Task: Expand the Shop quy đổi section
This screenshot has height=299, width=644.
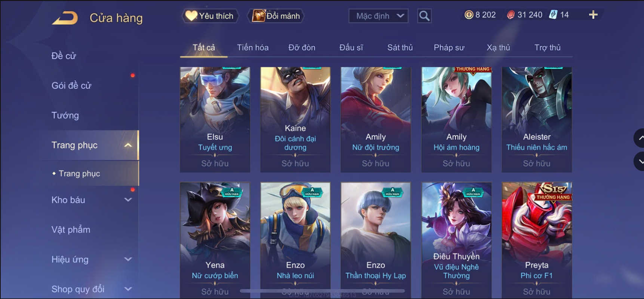Action: click(x=128, y=289)
